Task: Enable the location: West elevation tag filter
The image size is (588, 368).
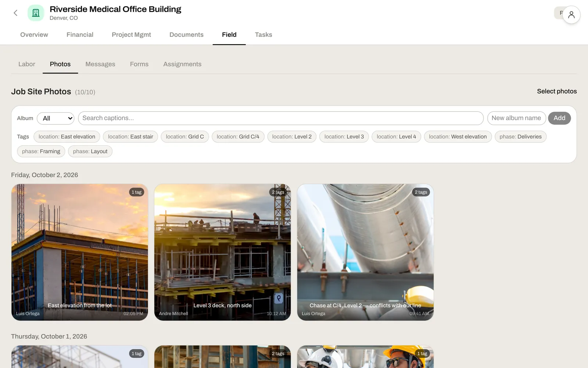Action: [458, 137]
